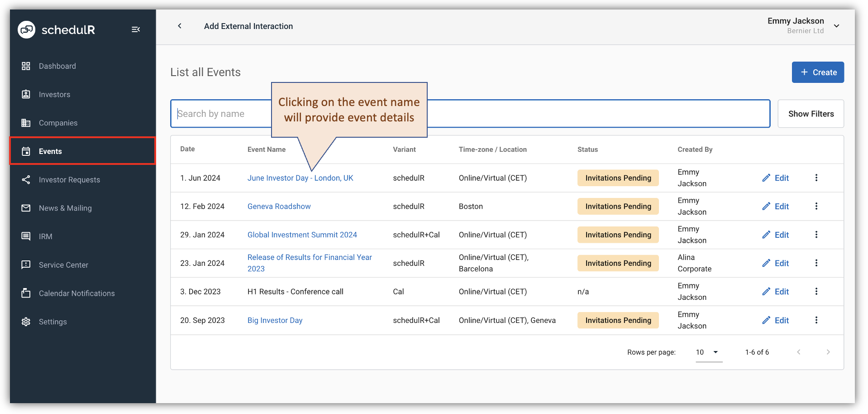Go back using the back arrow
This screenshot has width=868, height=414.
pos(180,26)
